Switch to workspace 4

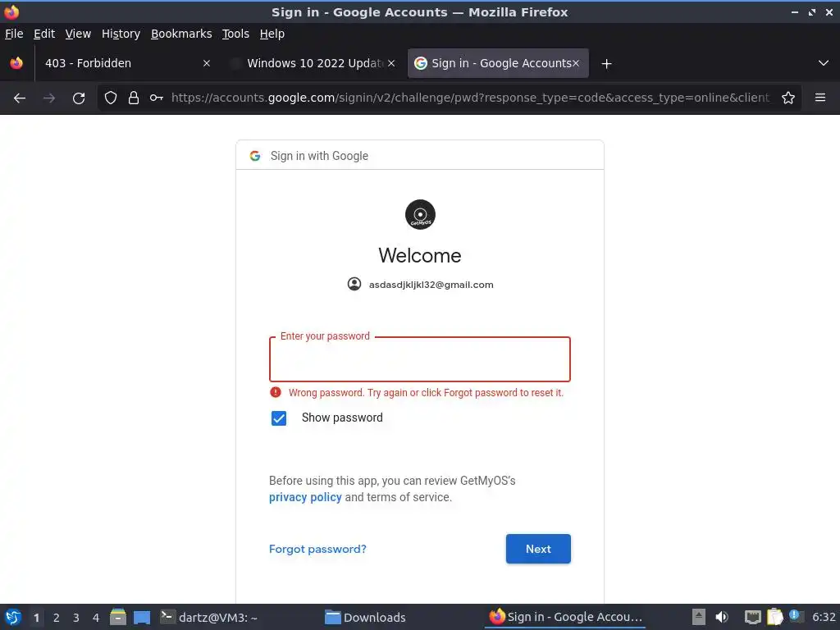tap(96, 618)
